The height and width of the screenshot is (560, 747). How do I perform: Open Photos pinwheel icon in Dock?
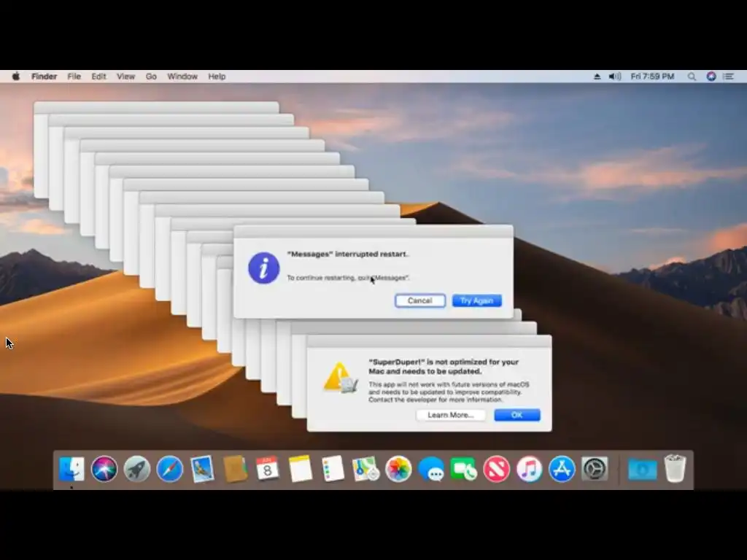pos(398,469)
